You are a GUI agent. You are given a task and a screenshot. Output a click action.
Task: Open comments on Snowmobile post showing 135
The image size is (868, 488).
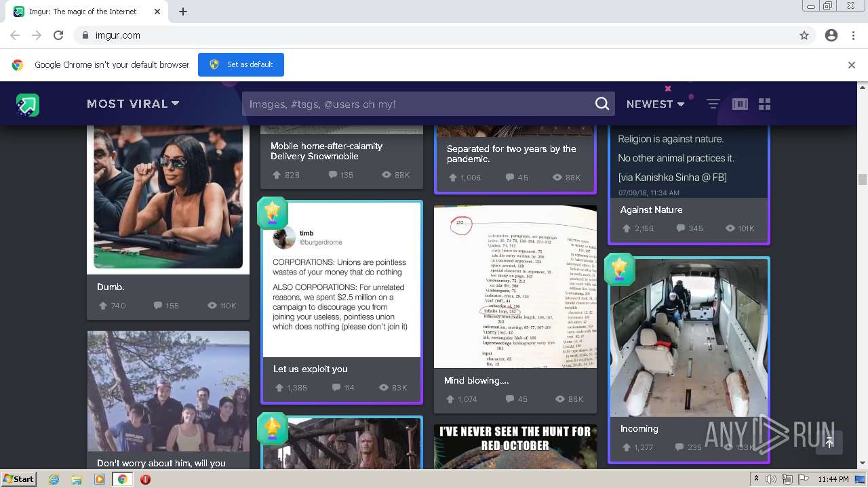point(333,175)
